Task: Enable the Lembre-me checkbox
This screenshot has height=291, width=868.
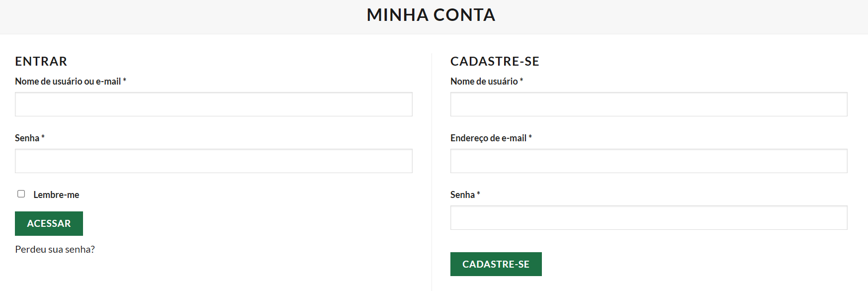Action: coord(21,194)
